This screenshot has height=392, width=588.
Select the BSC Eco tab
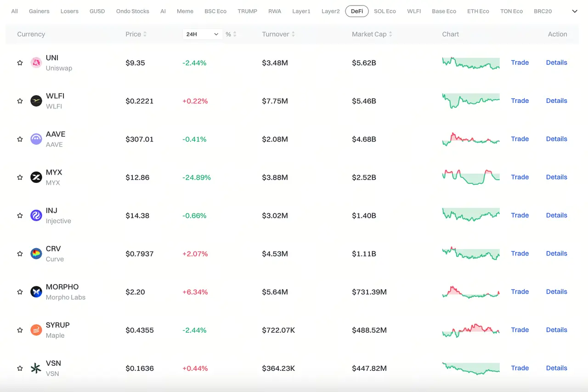[x=215, y=11]
